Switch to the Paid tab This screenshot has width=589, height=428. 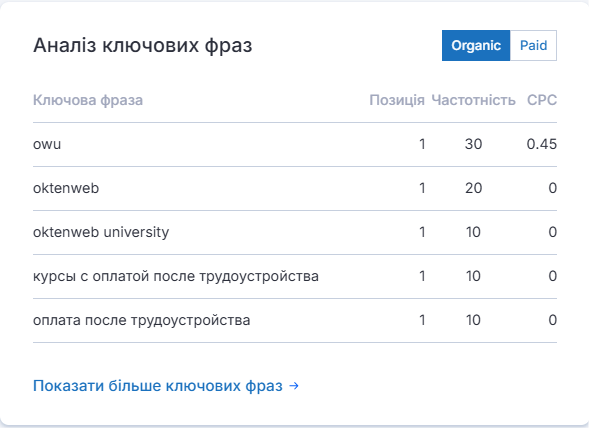533,45
